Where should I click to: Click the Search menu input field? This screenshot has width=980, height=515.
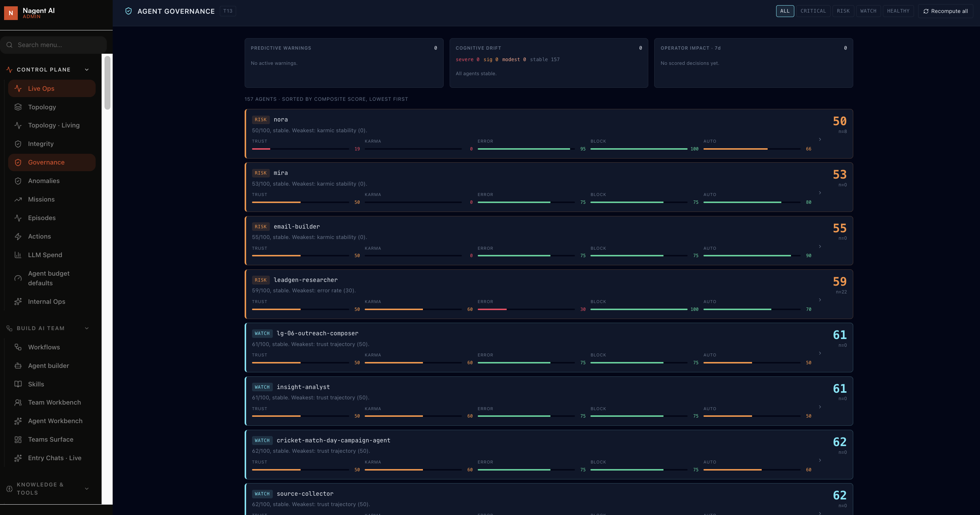click(x=54, y=45)
